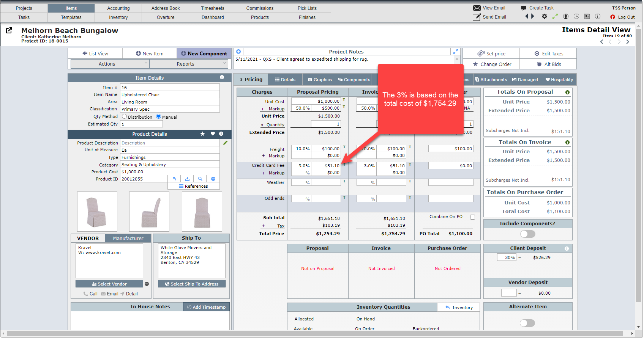Image resolution: width=644 pixels, height=339 pixels.
Task: Go to previous item chevron arrow
Action: [x=602, y=42]
